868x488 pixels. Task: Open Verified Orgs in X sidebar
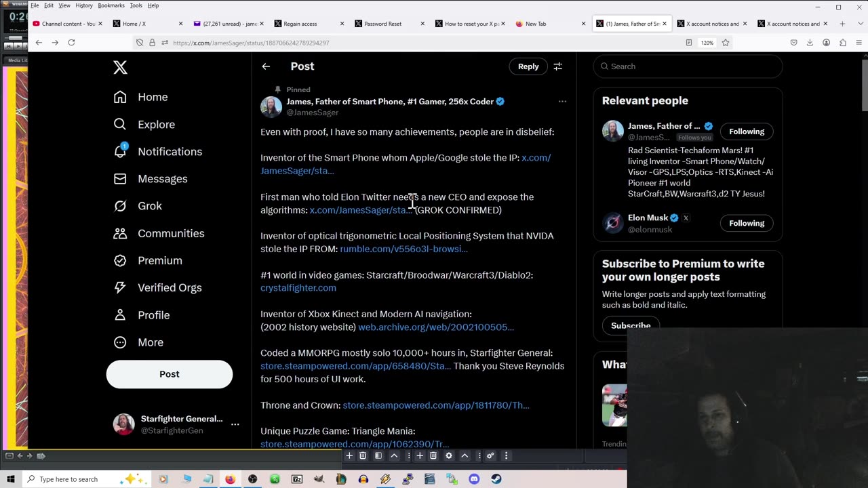click(157, 287)
